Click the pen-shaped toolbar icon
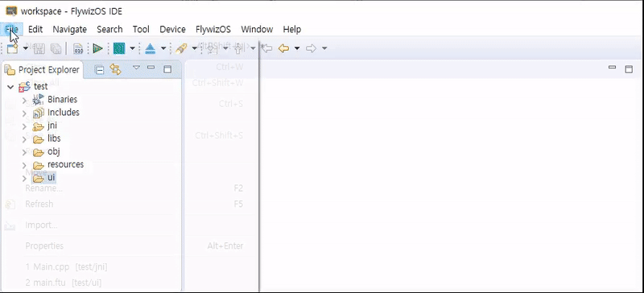This screenshot has width=644, height=293. [181, 48]
